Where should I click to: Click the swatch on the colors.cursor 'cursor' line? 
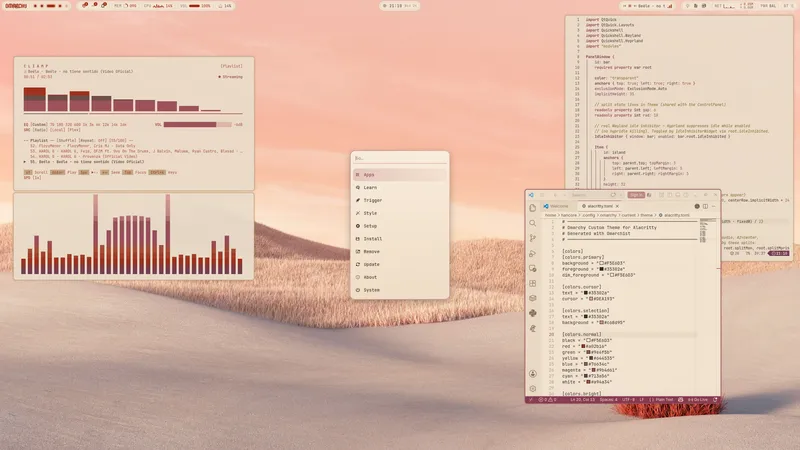tap(591, 298)
